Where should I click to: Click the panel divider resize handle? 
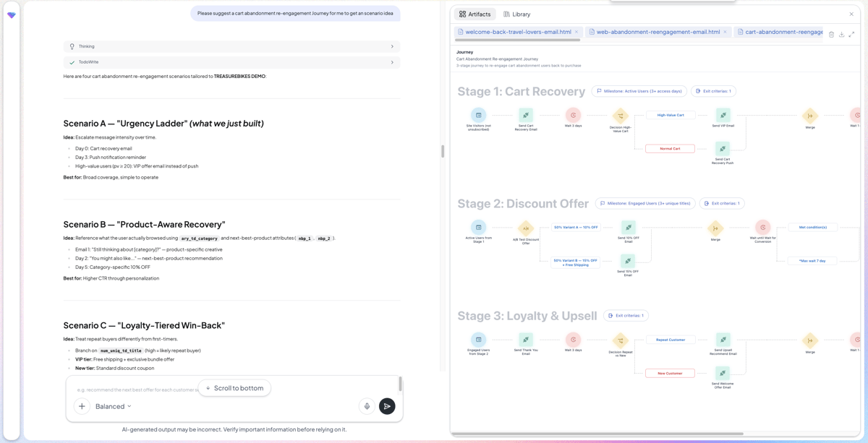click(443, 151)
